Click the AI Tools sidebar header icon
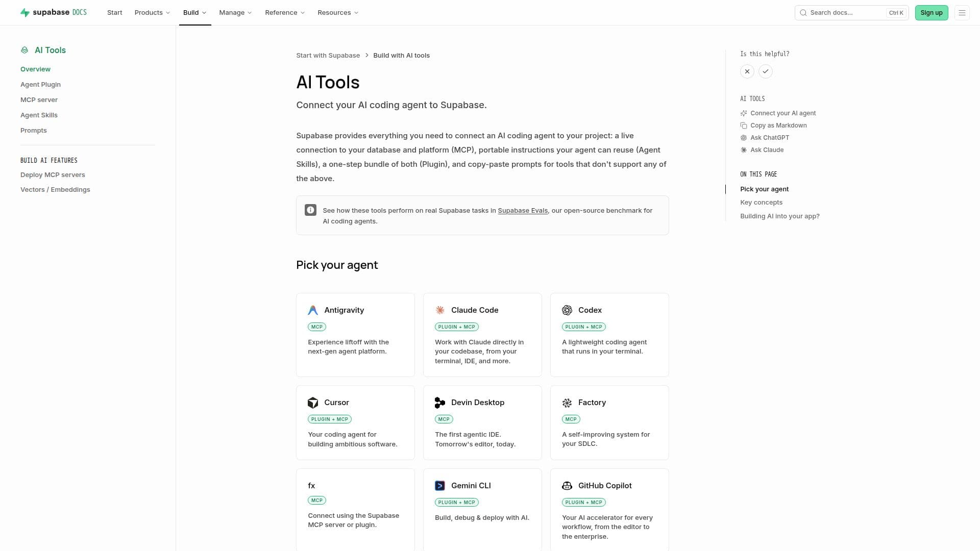The image size is (980, 551). click(24, 50)
